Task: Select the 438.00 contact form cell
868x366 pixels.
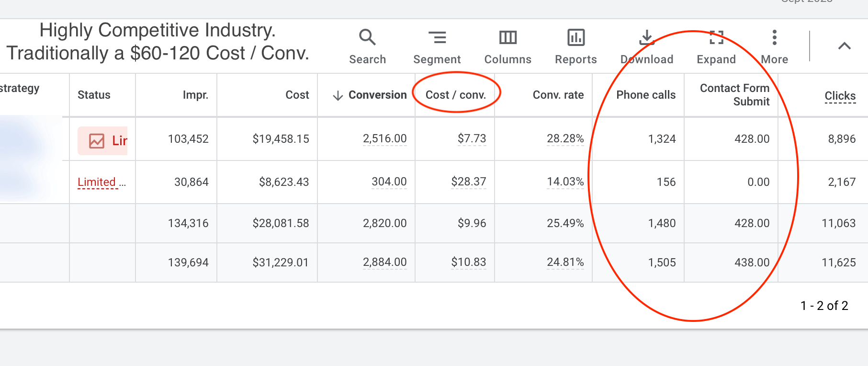Action: click(752, 263)
